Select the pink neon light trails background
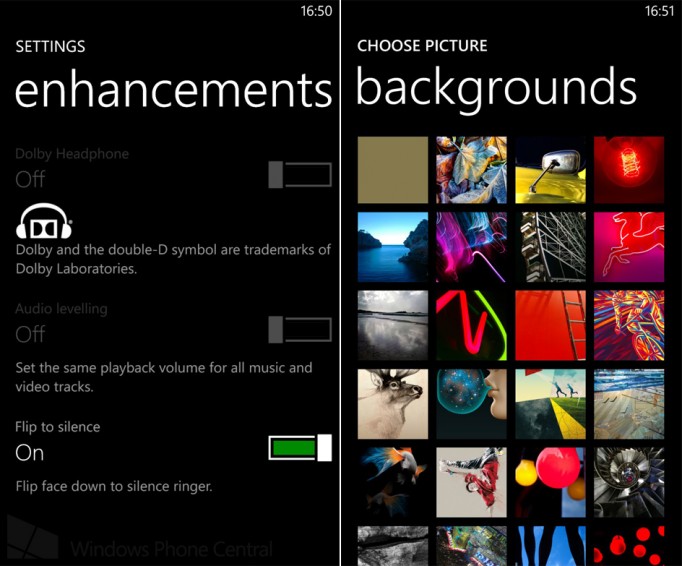 click(x=471, y=247)
